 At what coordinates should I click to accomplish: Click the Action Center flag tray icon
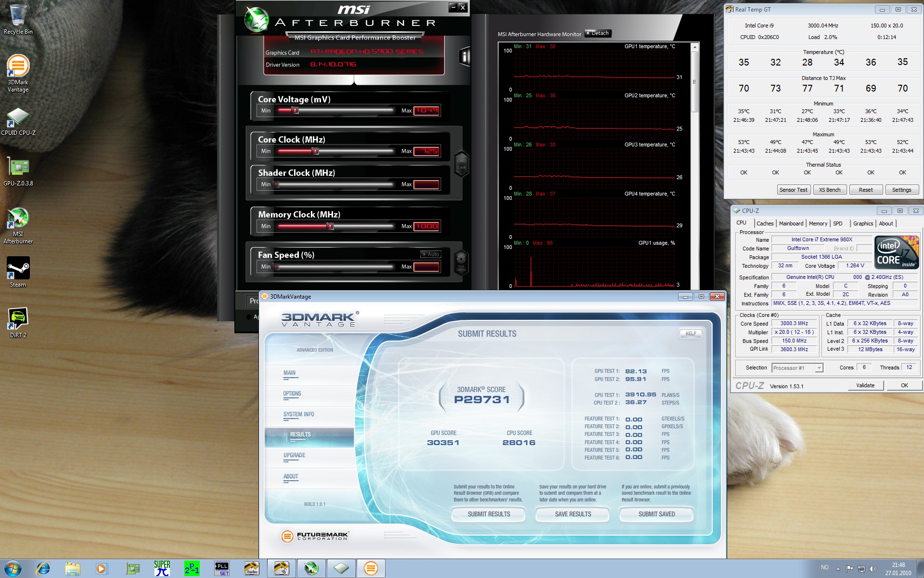[849, 568]
